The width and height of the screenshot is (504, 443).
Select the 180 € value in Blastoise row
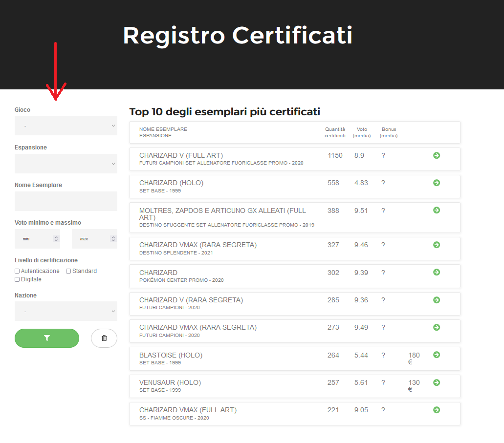click(x=414, y=359)
